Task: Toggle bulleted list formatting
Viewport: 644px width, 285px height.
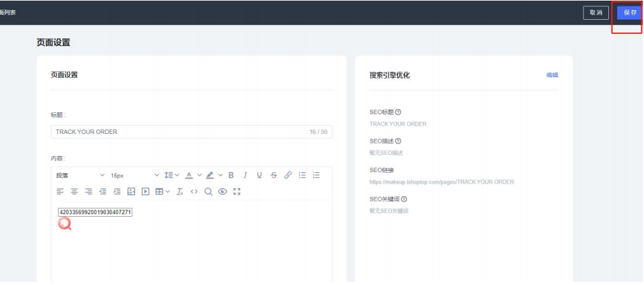Action: coord(303,175)
